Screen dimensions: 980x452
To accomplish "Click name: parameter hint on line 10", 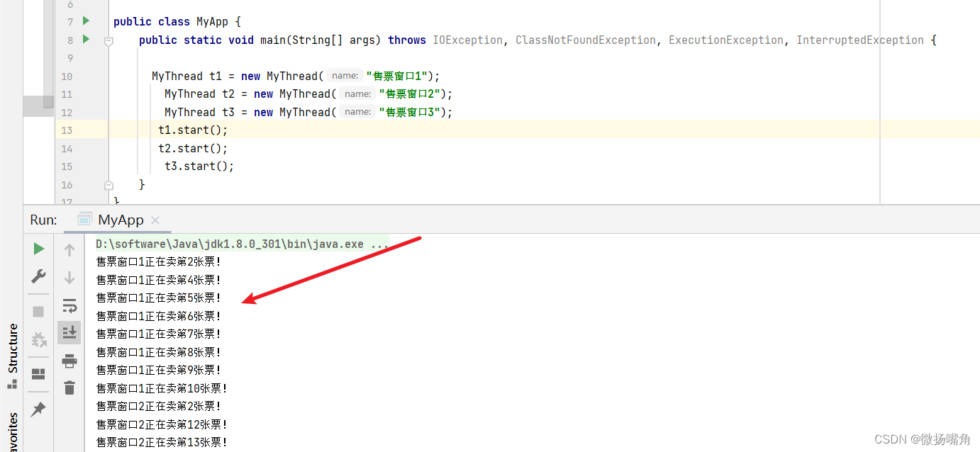I will pyautogui.click(x=345, y=76).
